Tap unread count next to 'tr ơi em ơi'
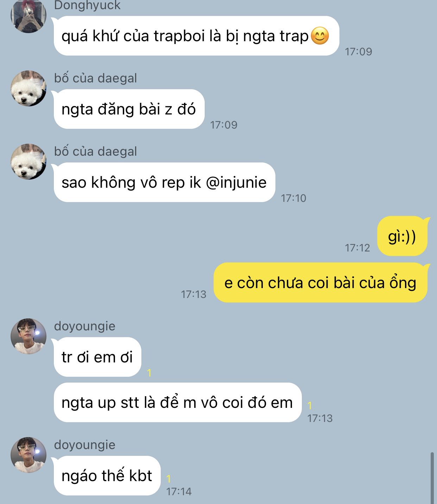This screenshot has width=437, height=504. coord(149,373)
